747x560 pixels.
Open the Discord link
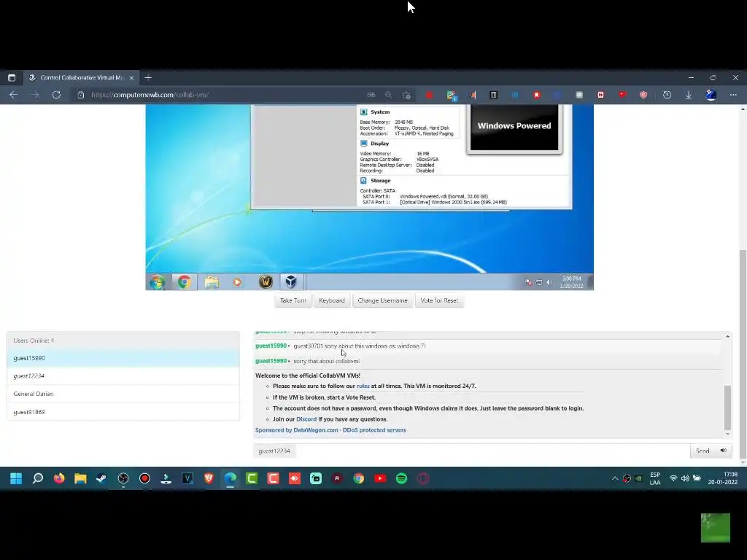(x=306, y=419)
